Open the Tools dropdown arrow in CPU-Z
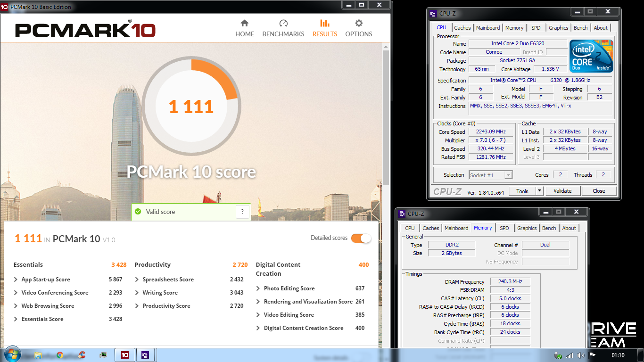The image size is (644, 362). (x=540, y=191)
